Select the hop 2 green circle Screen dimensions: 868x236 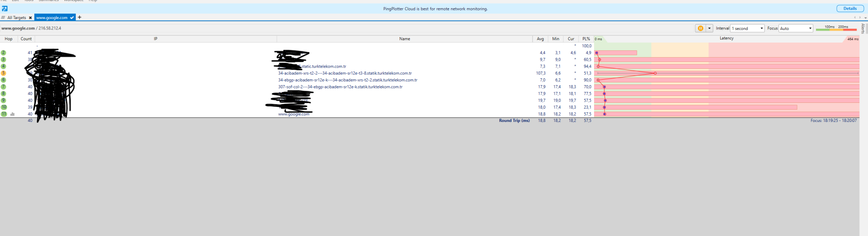(x=4, y=53)
